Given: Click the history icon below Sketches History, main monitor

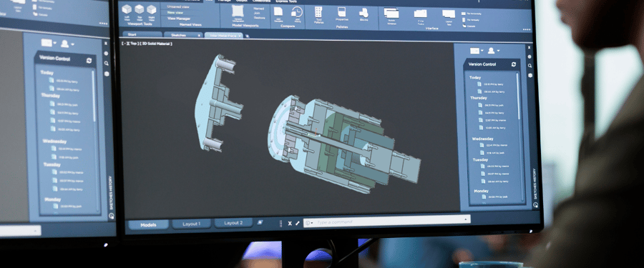Looking at the screenshot, I should click(x=535, y=205).
